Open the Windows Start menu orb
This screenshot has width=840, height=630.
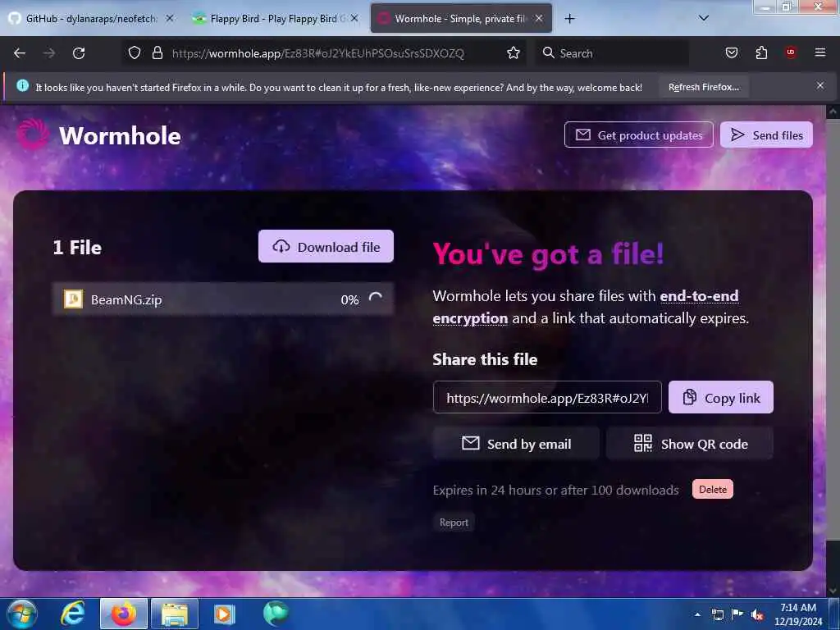[x=21, y=614]
